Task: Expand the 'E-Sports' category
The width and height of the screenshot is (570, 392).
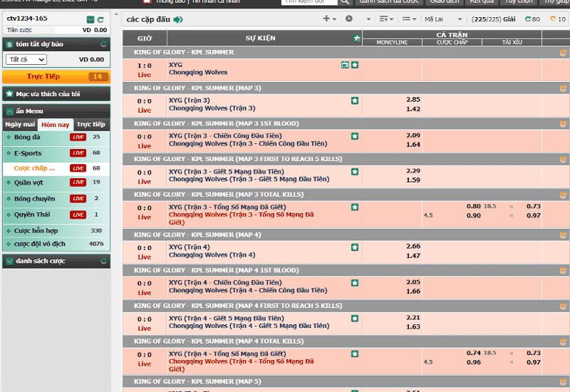Action: (28, 153)
